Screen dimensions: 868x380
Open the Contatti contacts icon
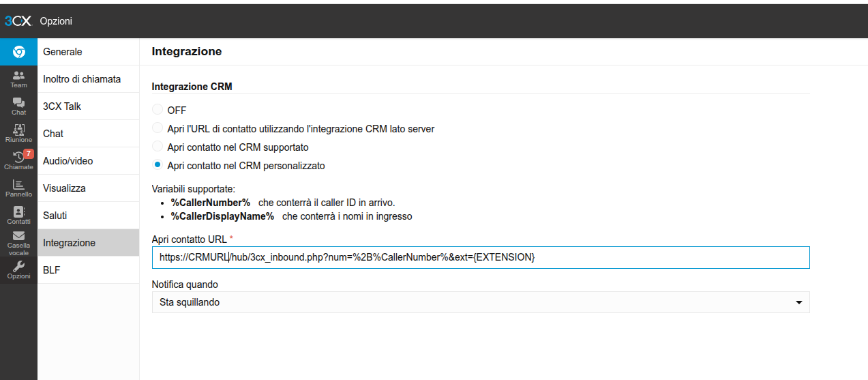18,216
